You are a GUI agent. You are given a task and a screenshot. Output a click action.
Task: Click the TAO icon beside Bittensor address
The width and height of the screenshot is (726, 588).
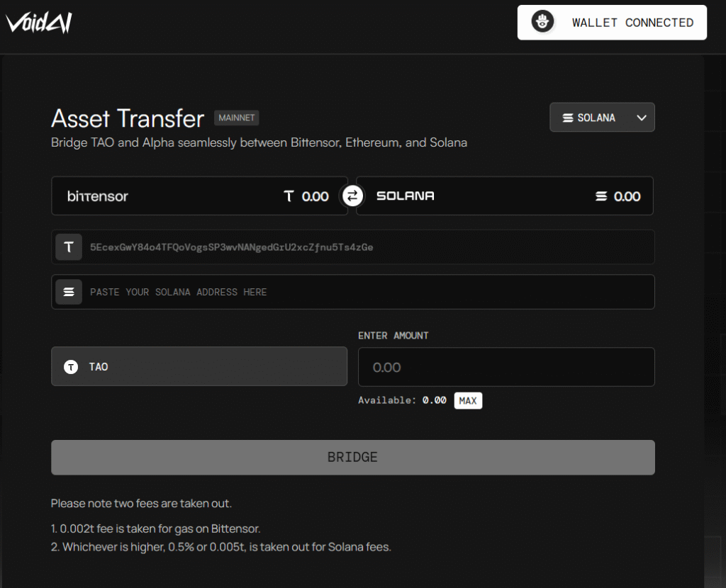(x=69, y=247)
